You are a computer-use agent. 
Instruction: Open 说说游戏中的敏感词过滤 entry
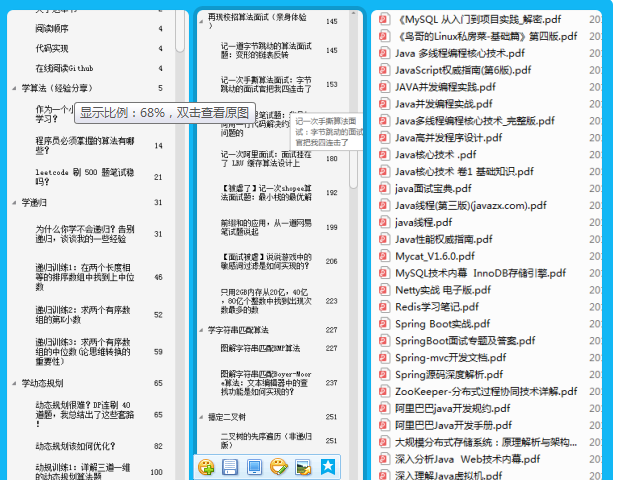coord(266,261)
